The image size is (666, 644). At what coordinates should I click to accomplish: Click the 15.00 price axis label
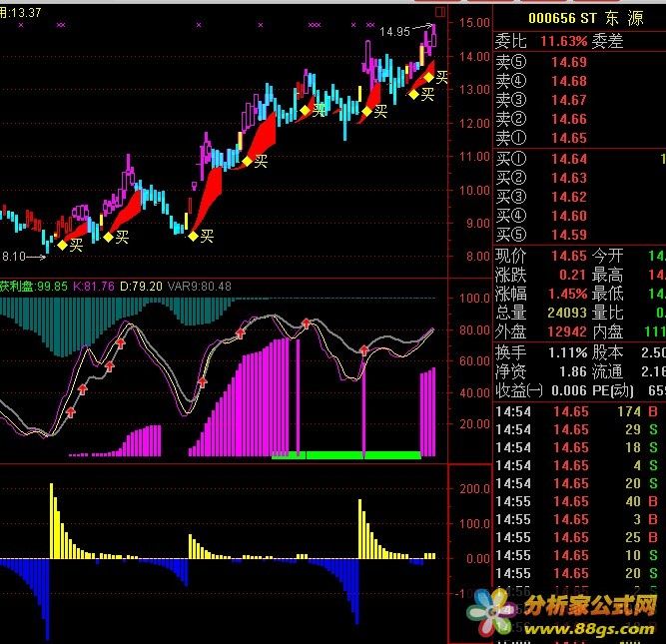(474, 23)
